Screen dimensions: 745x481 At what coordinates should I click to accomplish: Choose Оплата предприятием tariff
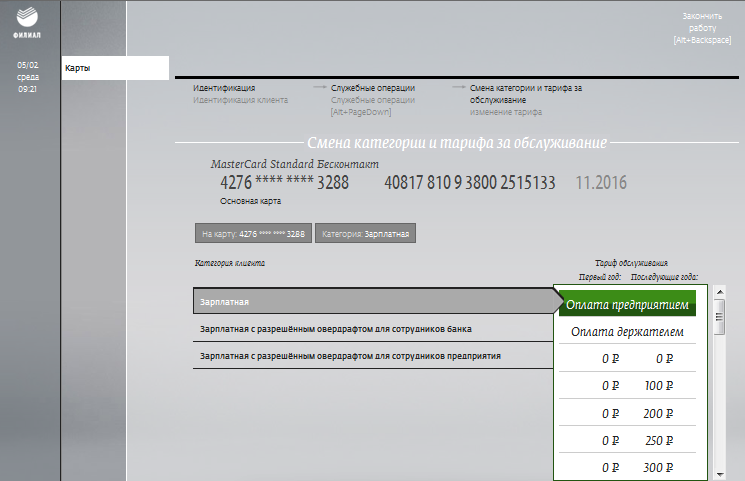(x=627, y=304)
